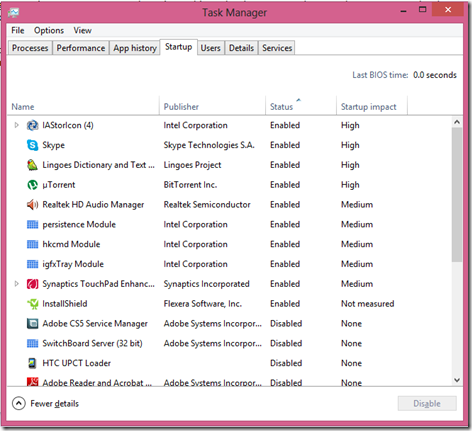Click the Skype startup entry icon

coord(32,145)
